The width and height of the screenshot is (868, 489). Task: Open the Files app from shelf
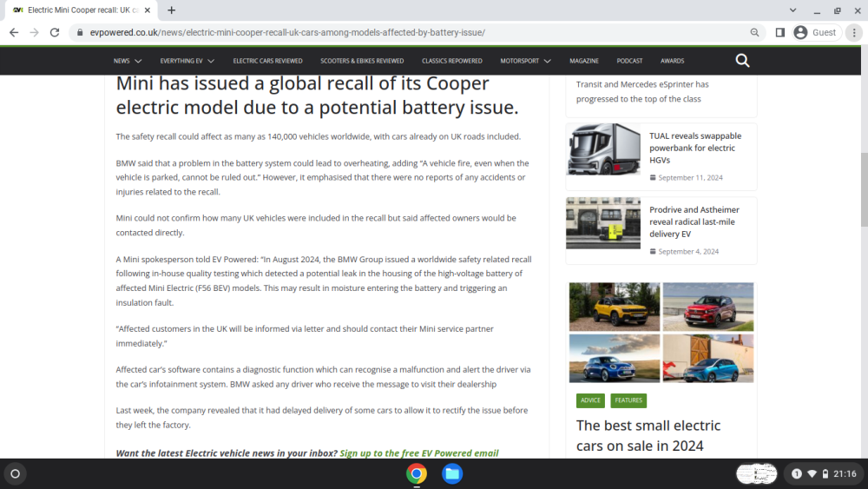pyautogui.click(x=452, y=473)
